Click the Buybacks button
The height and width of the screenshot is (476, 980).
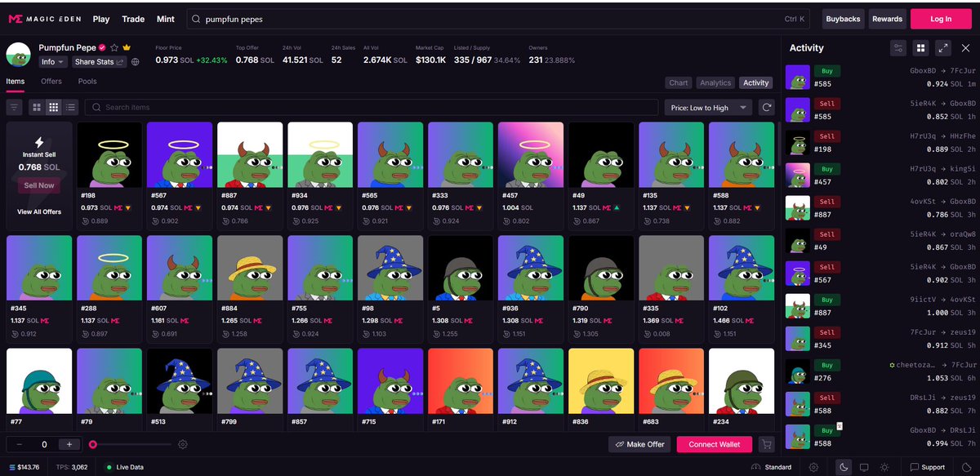(x=844, y=19)
